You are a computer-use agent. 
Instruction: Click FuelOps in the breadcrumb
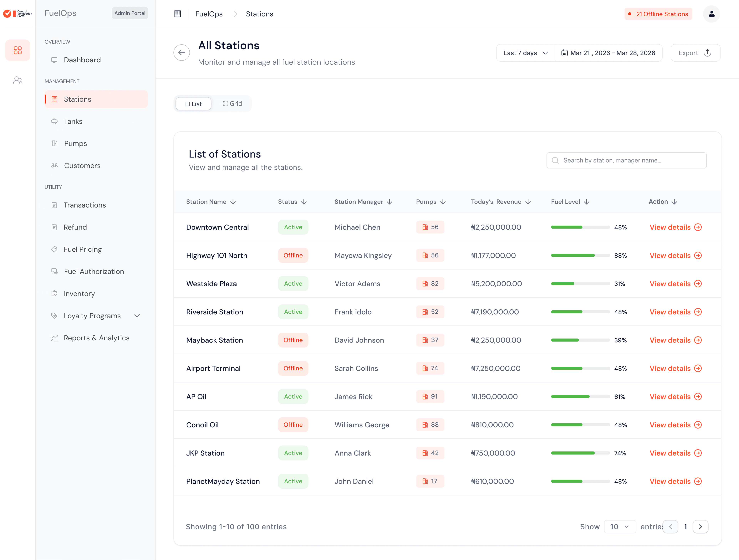(209, 14)
